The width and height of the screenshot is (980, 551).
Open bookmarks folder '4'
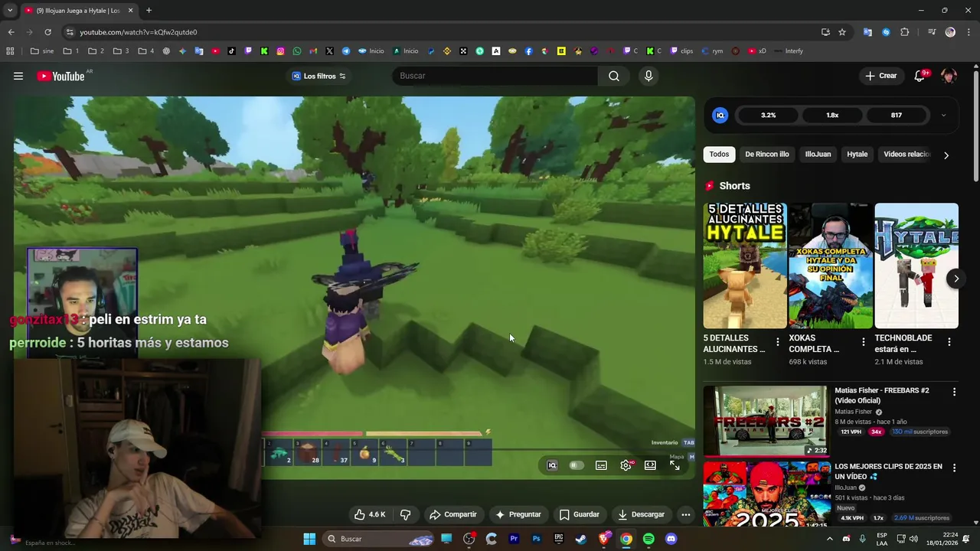145,51
